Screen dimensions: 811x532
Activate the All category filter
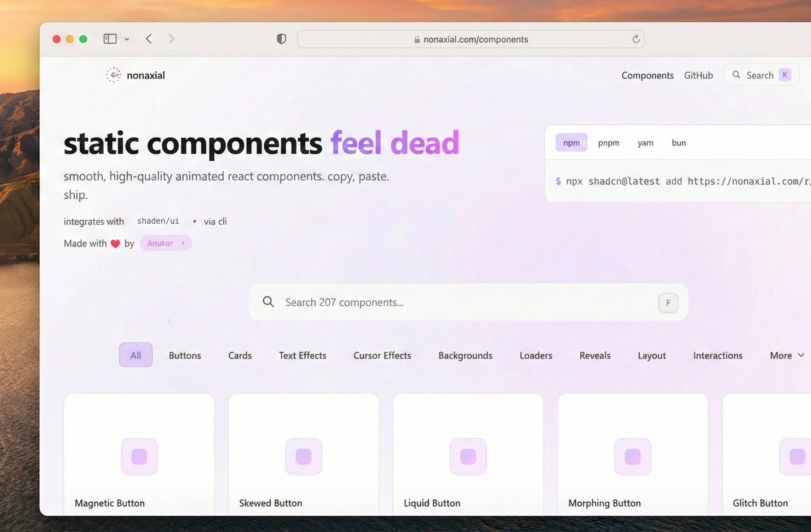(136, 355)
